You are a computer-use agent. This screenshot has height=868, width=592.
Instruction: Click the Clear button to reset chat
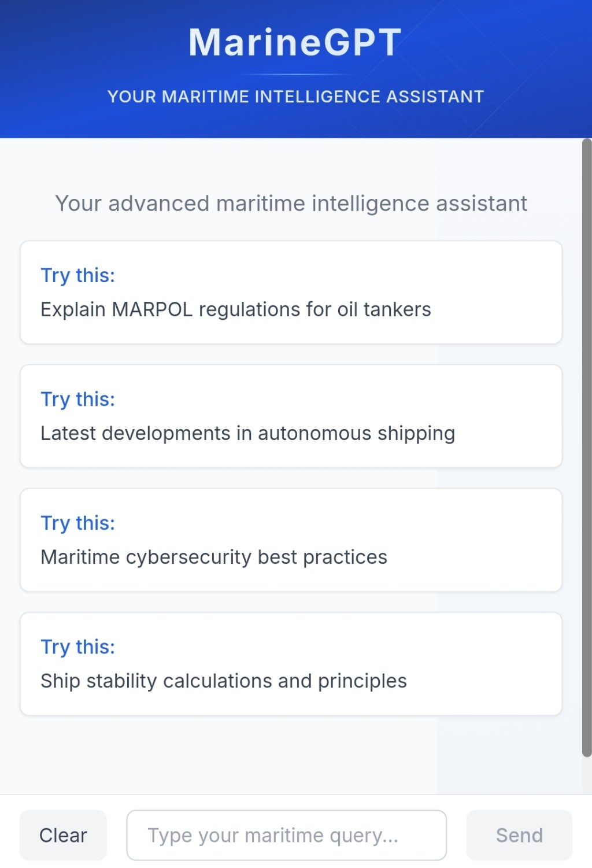pyautogui.click(x=63, y=834)
